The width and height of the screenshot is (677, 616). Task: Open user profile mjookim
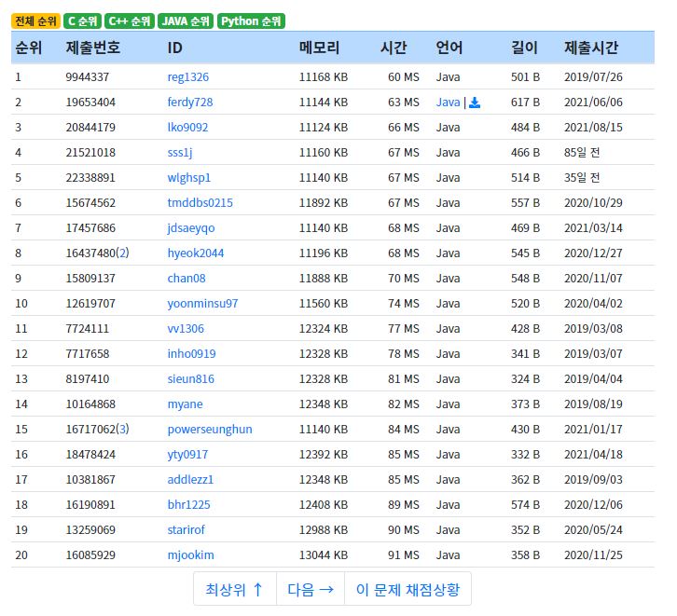click(190, 555)
